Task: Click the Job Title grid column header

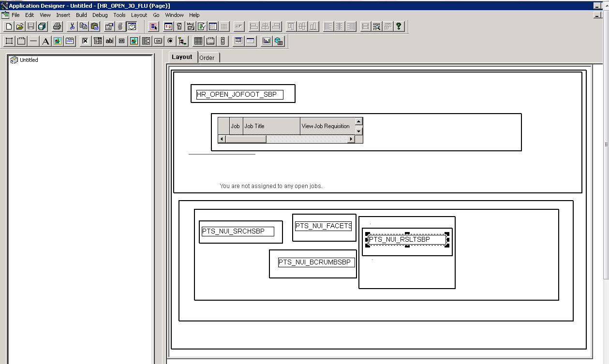Action: tap(271, 126)
